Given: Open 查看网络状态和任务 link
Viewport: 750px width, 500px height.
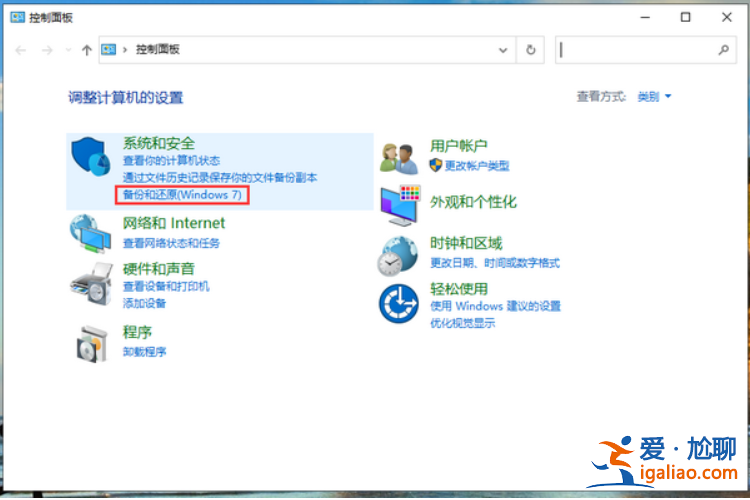Looking at the screenshot, I should pyautogui.click(x=171, y=243).
